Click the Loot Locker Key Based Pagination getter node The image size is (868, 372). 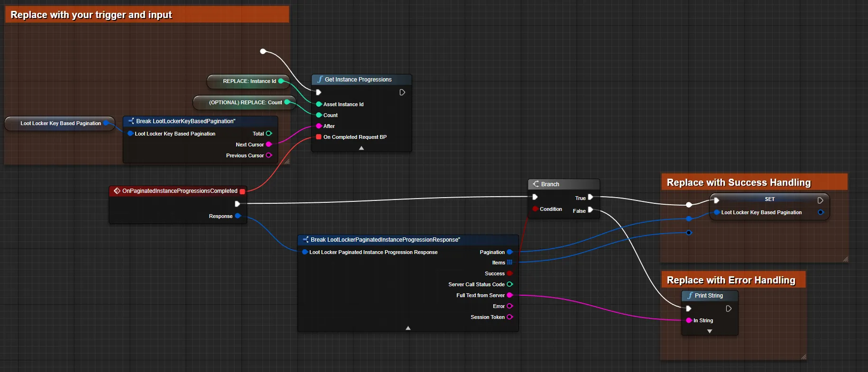coord(60,123)
